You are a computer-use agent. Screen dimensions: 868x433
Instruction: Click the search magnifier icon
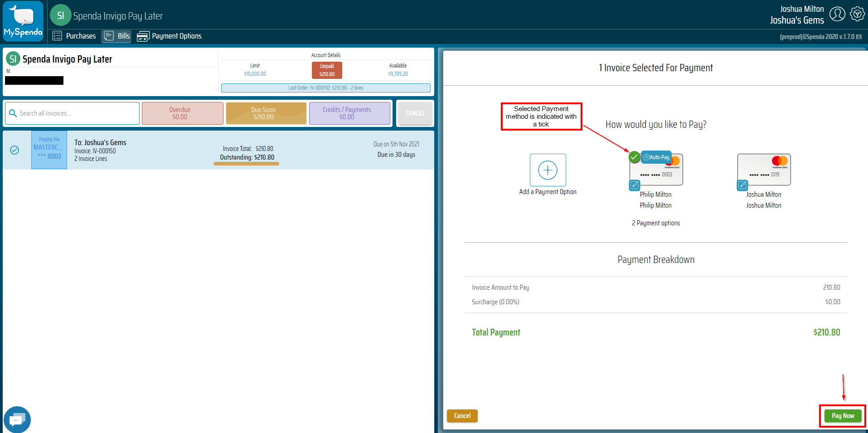pos(13,113)
